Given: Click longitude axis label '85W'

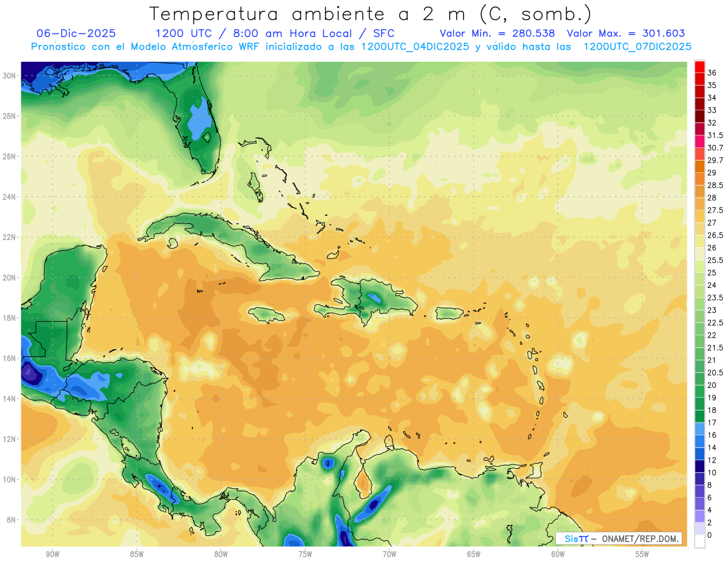Looking at the screenshot, I should [x=136, y=554].
